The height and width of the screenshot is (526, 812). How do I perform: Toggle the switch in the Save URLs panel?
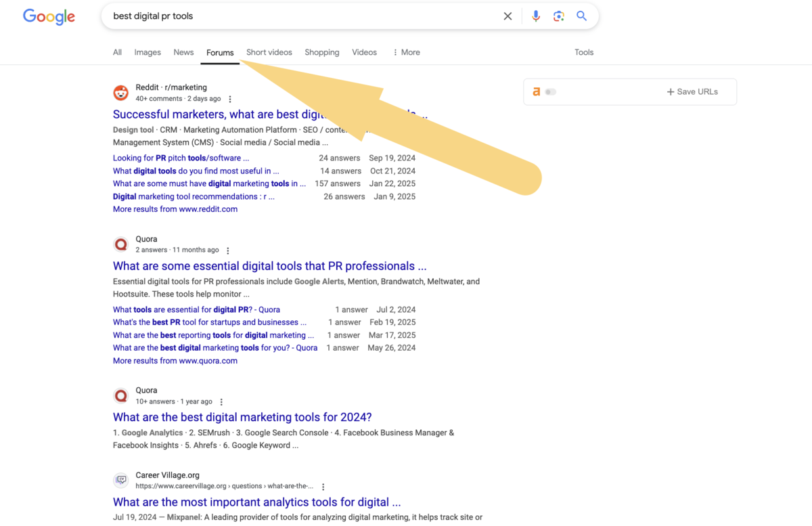(x=549, y=91)
